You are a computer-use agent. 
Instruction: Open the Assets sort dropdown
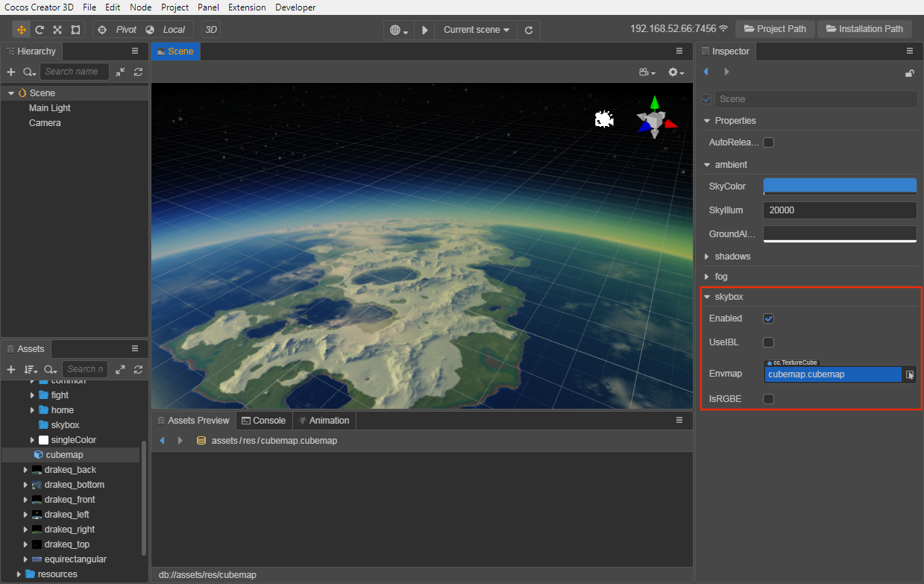click(31, 369)
